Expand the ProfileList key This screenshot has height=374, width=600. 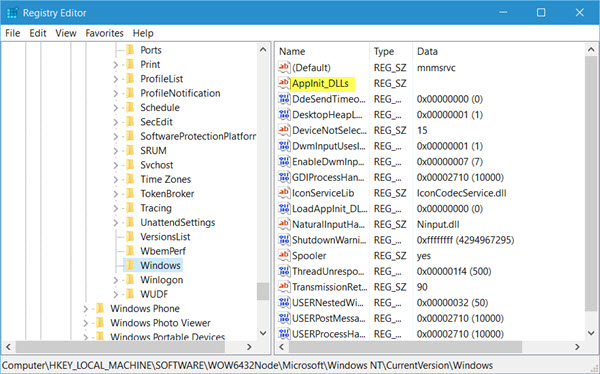click(115, 79)
